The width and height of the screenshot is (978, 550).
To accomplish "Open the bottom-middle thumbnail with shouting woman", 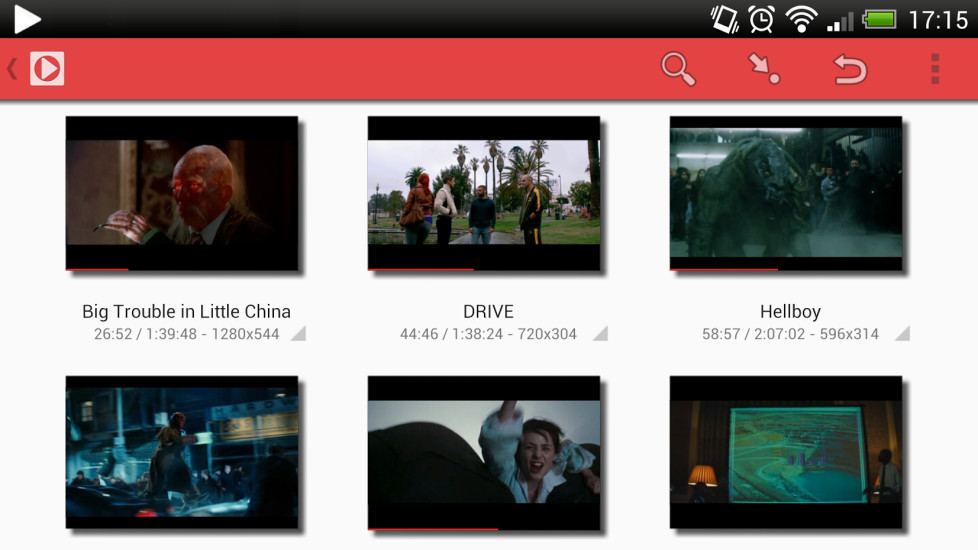I will tap(484, 452).
